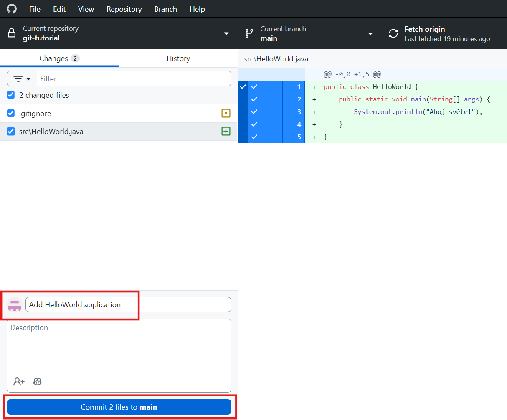
Task: Click the branch icon in Current branch
Action: (249, 33)
